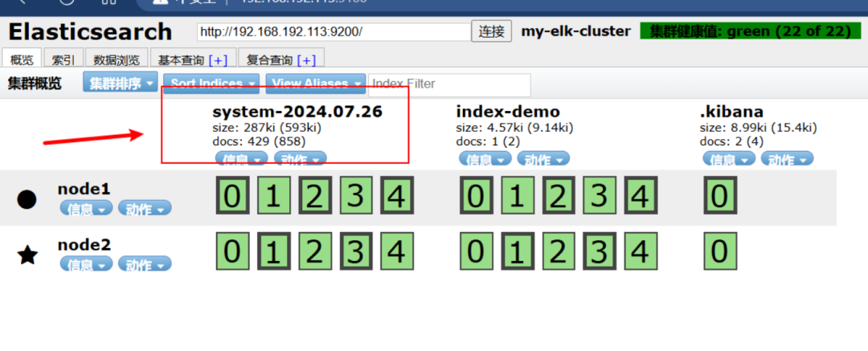Select shard 0 of index-demo on node1
The image size is (868, 351).
[x=477, y=195]
